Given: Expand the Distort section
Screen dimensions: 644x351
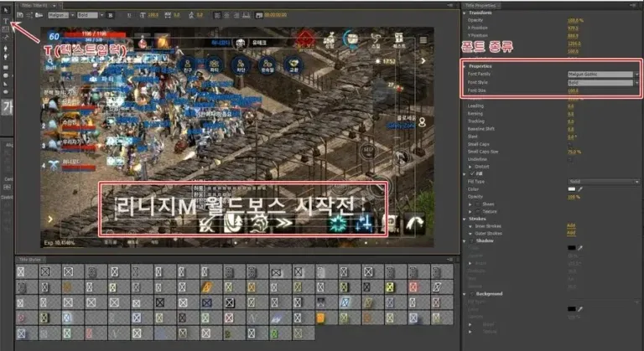Looking at the screenshot, I should [x=470, y=167].
